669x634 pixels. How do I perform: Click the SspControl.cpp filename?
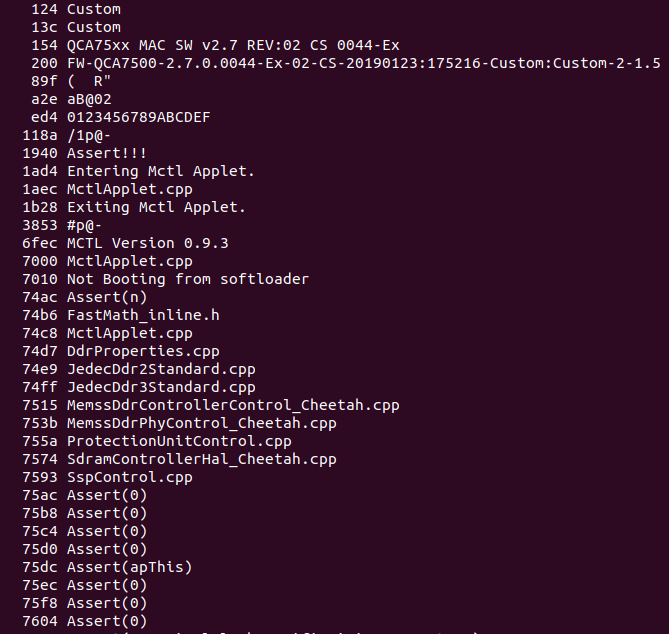pos(129,477)
